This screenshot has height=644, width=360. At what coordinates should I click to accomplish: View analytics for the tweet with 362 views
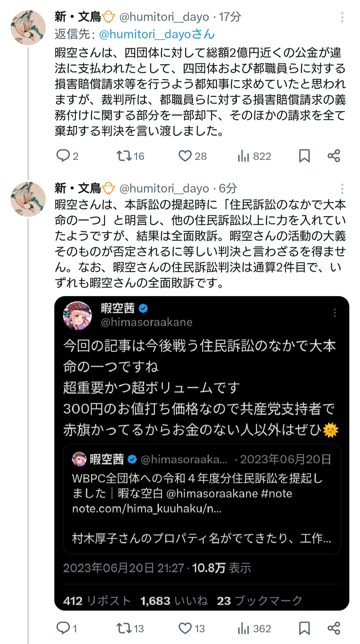point(244,628)
